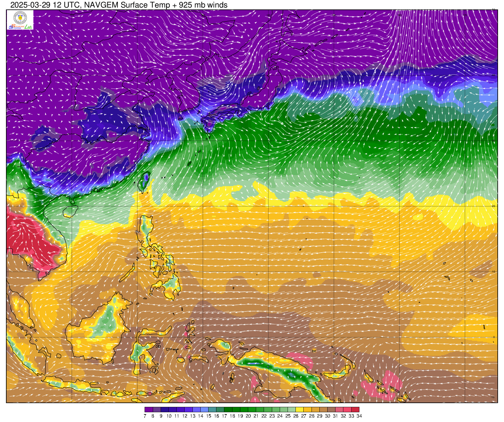Click the teal 15 degree legend swatch
The image size is (504, 422).
pyautogui.click(x=212, y=410)
